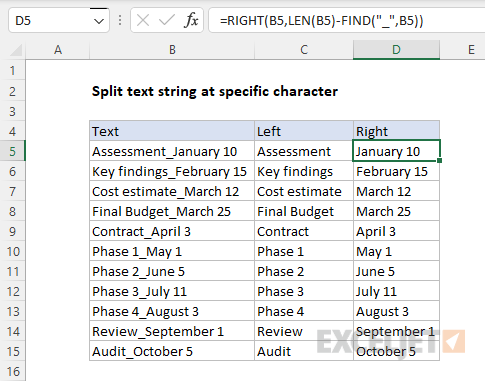
Task: Select row 6 header
Action: tap(13, 171)
